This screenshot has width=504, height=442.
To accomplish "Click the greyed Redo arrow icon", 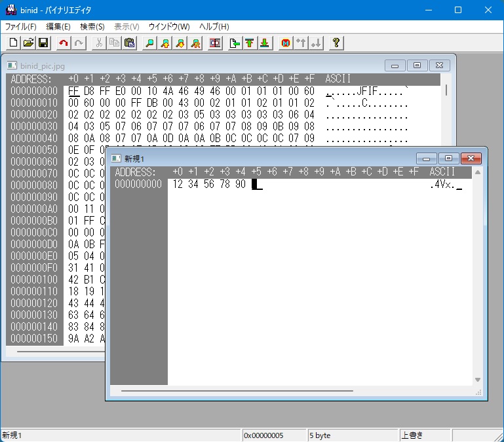I will click(x=79, y=43).
